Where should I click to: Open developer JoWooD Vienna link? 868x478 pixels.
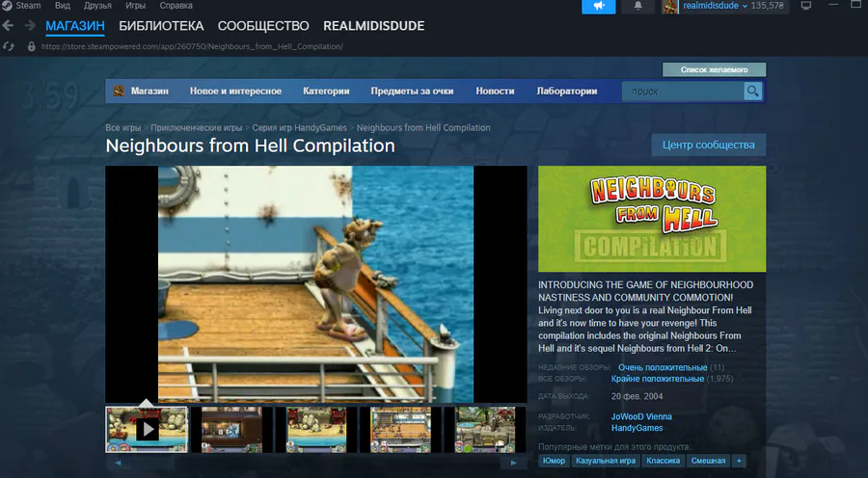click(641, 416)
